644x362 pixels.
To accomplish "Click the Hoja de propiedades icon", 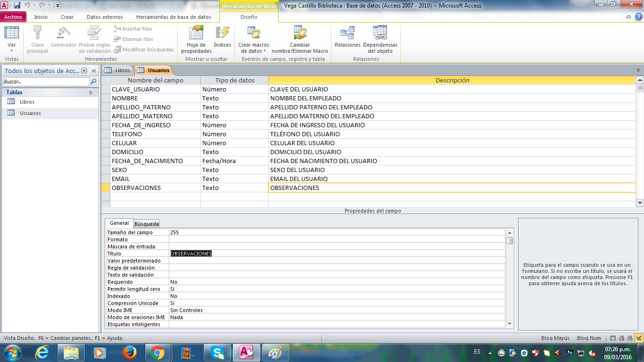I will pyautogui.click(x=196, y=34).
